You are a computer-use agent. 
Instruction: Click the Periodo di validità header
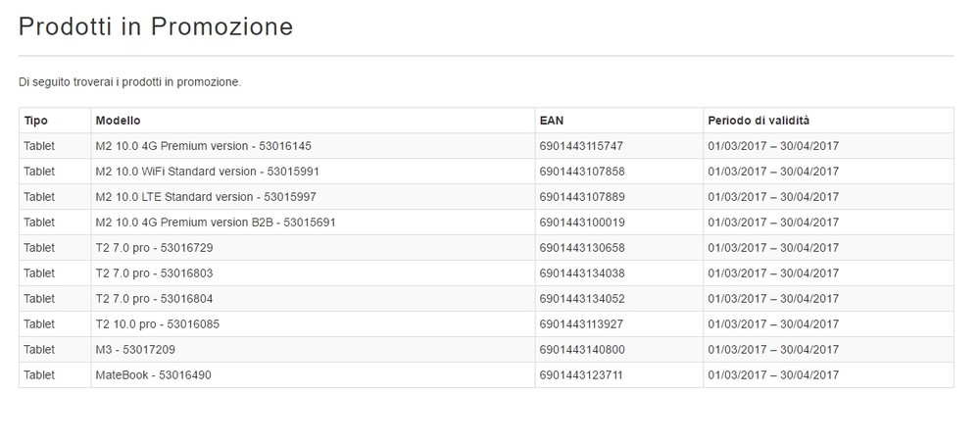coord(828,121)
